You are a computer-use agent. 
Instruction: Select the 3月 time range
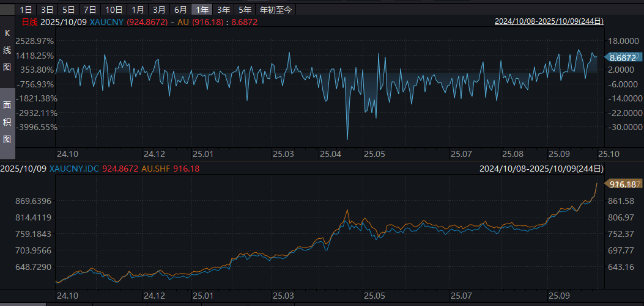tap(159, 10)
